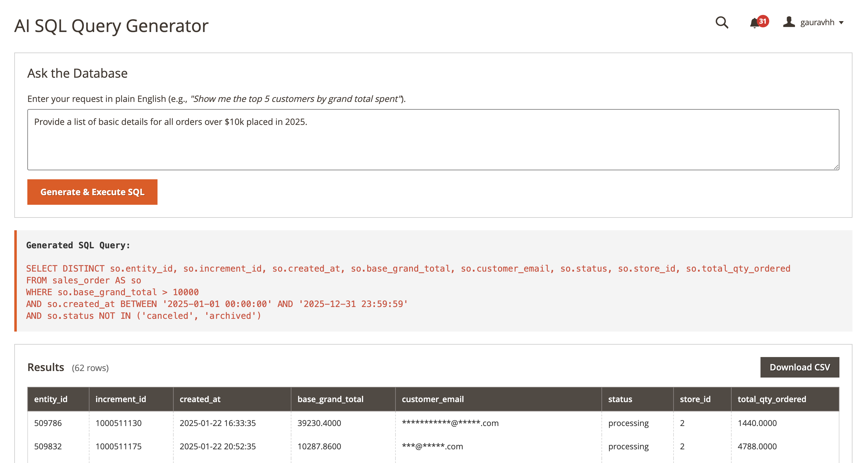This screenshot has width=868, height=463.
Task: Click the textarea resize handle corner
Action: 836,167
